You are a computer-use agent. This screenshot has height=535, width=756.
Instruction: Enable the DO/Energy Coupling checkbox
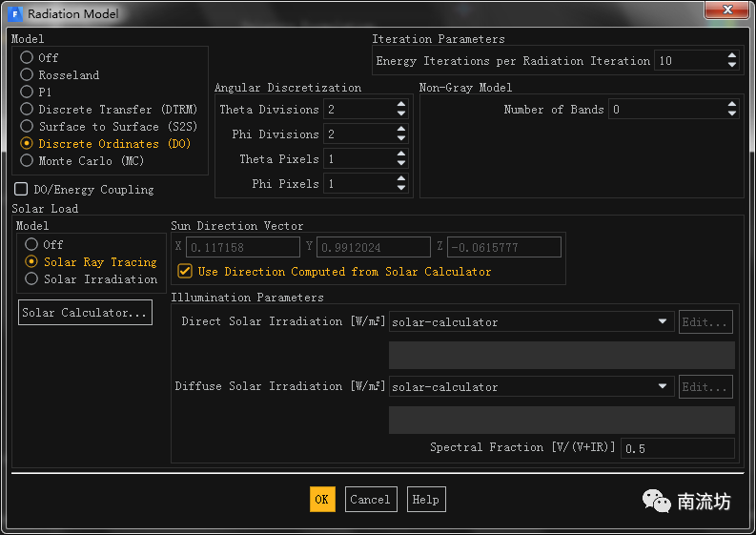click(21, 190)
